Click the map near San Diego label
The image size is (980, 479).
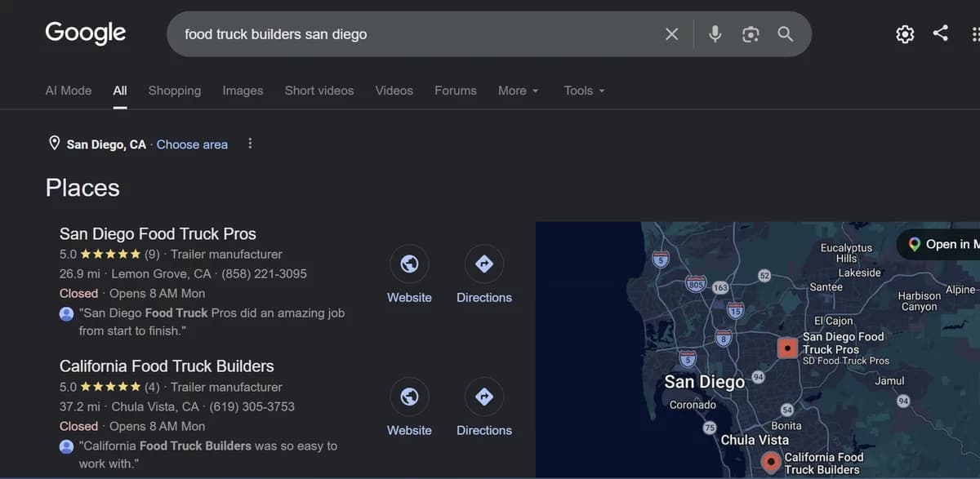pos(705,382)
